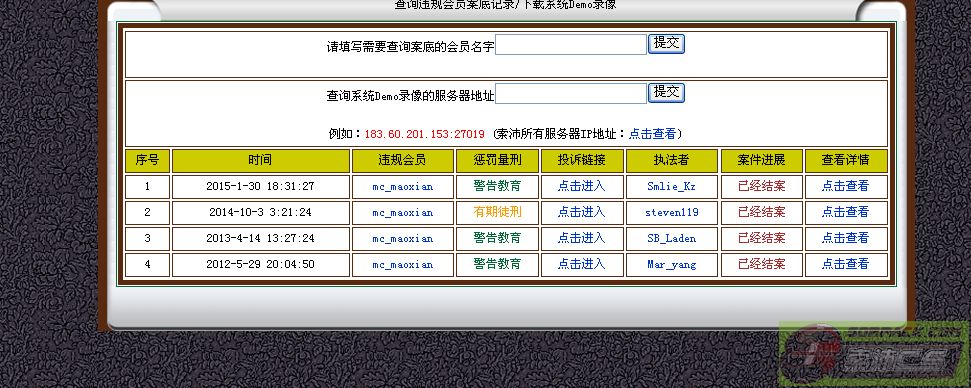Click the 有期徒刑 penalty in row 2
The width and height of the screenshot is (971, 388).
click(497, 212)
